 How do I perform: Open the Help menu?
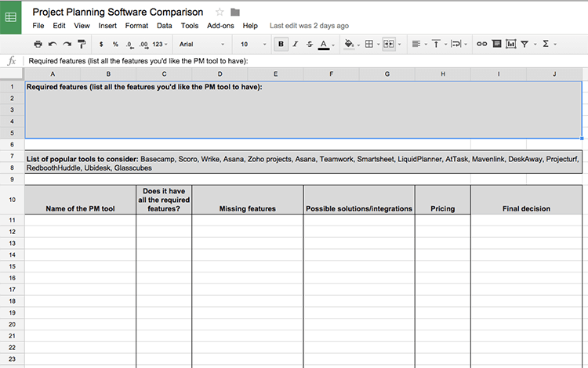coord(250,26)
